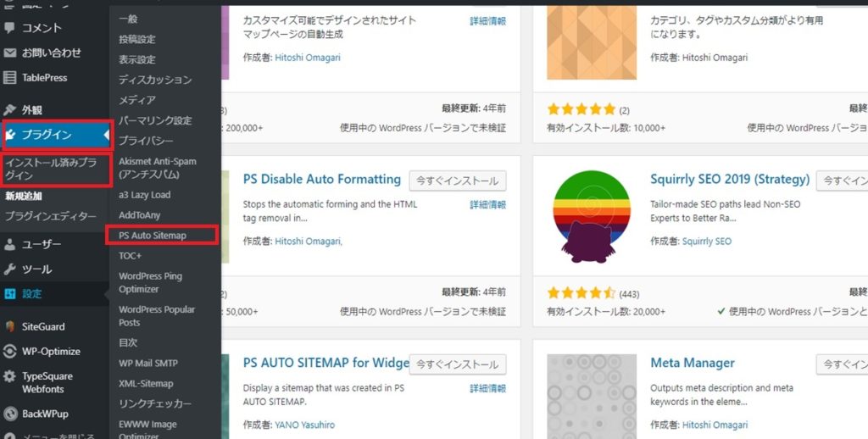This screenshot has width=868, height=439.
Task: Open author link Squirrly SEO
Action: coord(707,242)
